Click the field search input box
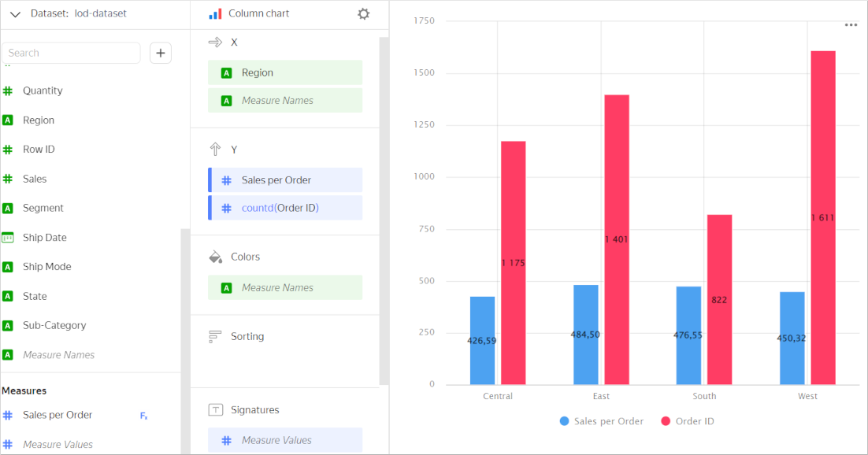 (x=71, y=53)
